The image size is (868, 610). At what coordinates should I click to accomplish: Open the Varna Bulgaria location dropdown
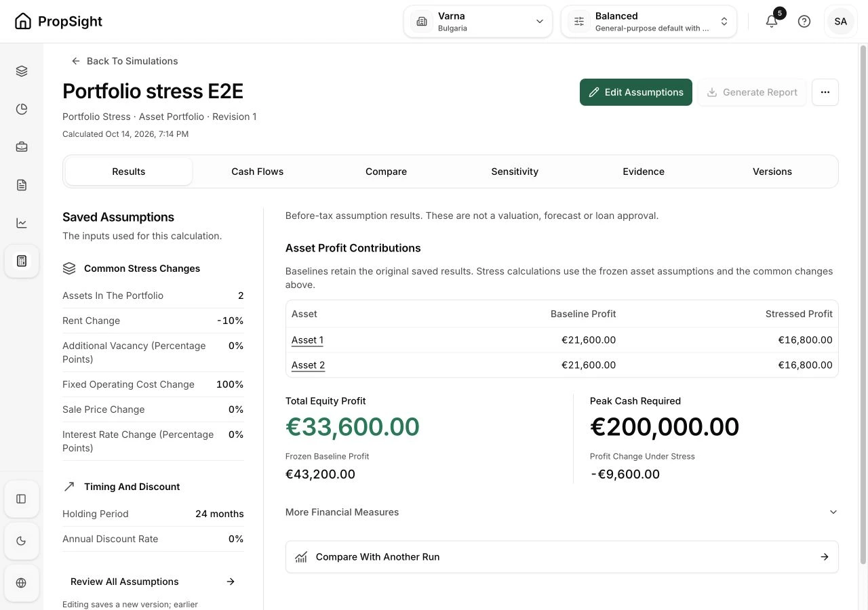click(x=478, y=22)
